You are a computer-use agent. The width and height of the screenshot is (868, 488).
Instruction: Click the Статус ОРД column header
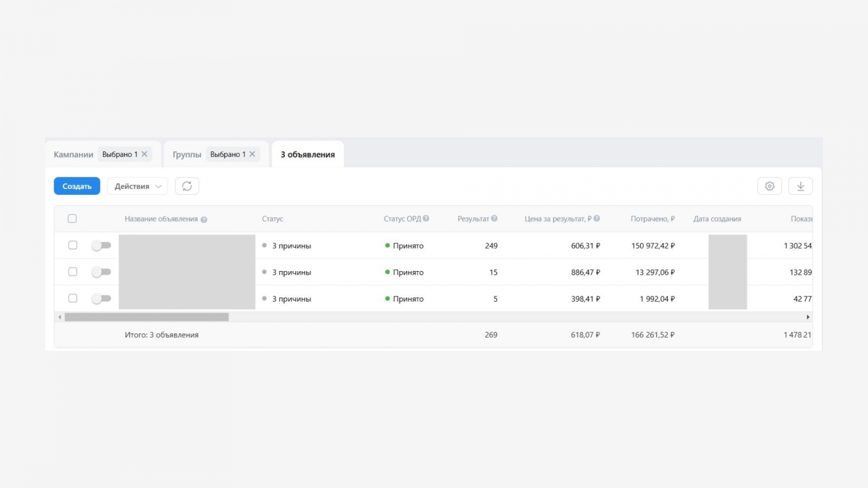402,219
